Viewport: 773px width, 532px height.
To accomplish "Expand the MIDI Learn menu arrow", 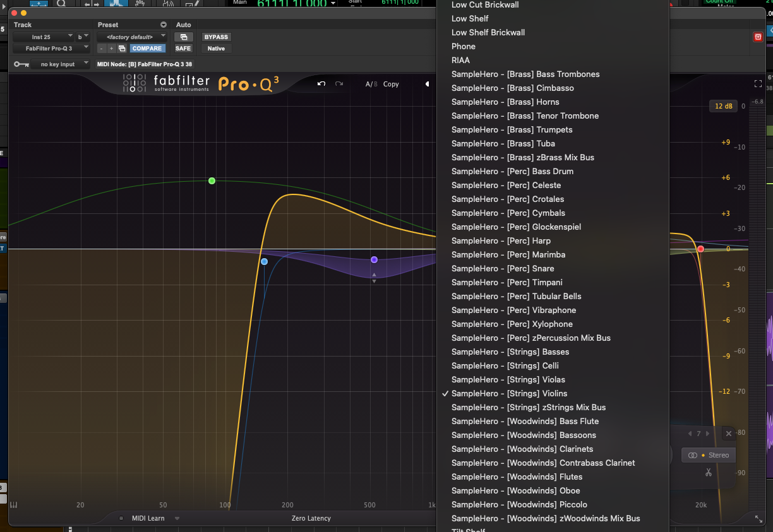I will [x=177, y=519].
